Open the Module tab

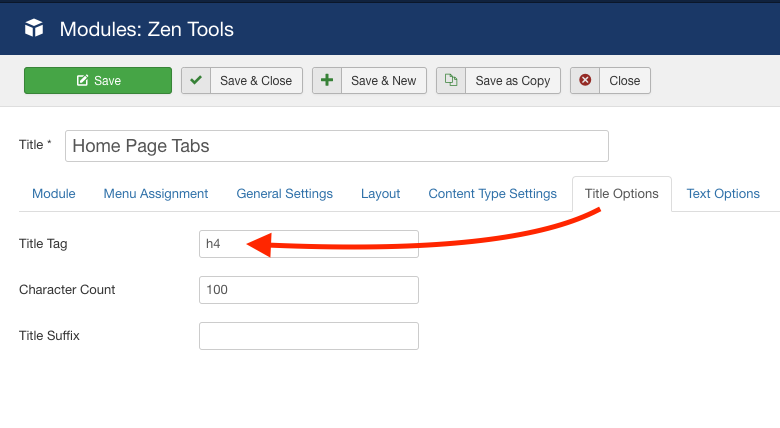pos(53,194)
